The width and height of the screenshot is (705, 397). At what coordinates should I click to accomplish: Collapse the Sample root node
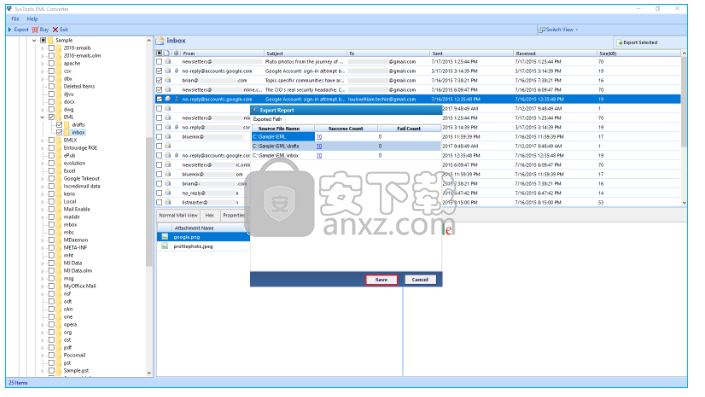[x=34, y=40]
